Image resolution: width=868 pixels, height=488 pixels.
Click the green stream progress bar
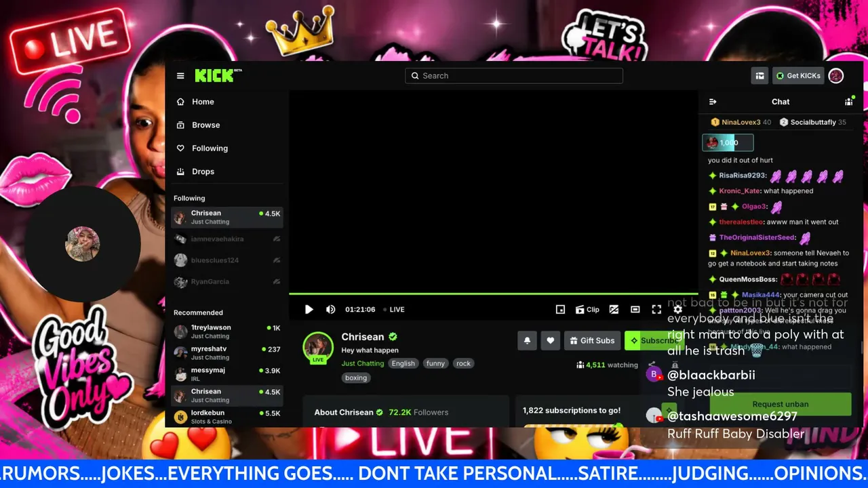click(x=494, y=294)
